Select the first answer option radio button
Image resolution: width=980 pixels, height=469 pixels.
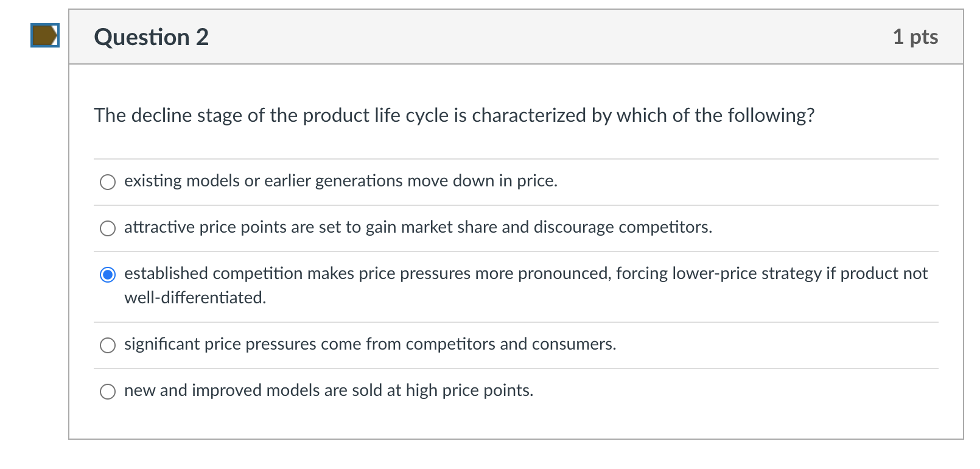click(107, 182)
